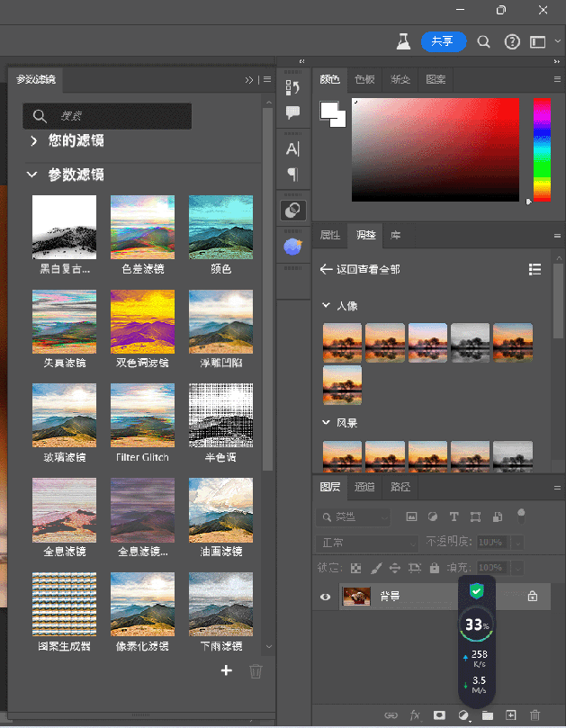The width and height of the screenshot is (566, 728).
Task: Select the Filter Glitch thumbnail
Action: (142, 415)
